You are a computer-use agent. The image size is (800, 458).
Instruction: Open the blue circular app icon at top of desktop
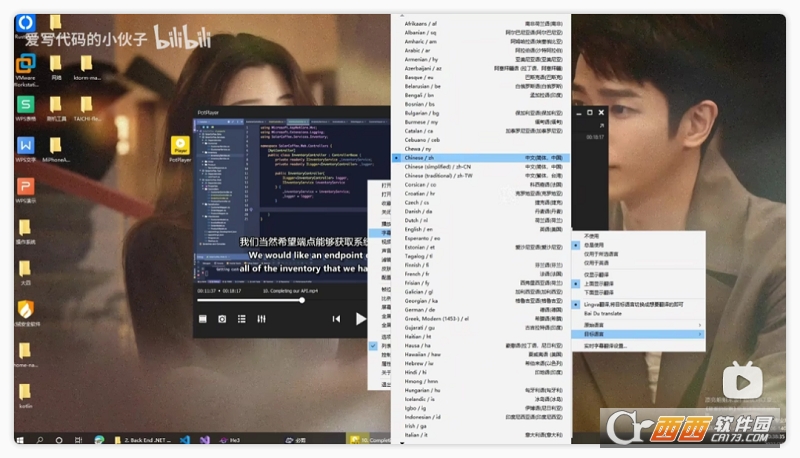point(25,23)
